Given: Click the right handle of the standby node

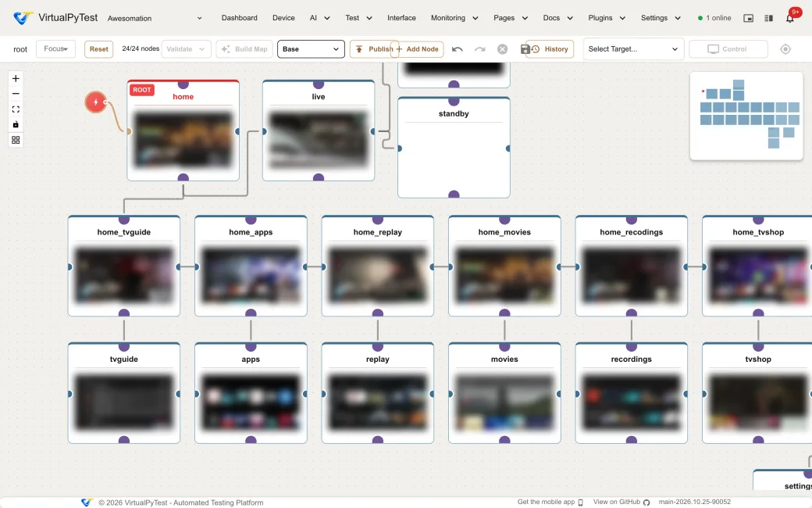Looking at the screenshot, I should coord(508,148).
